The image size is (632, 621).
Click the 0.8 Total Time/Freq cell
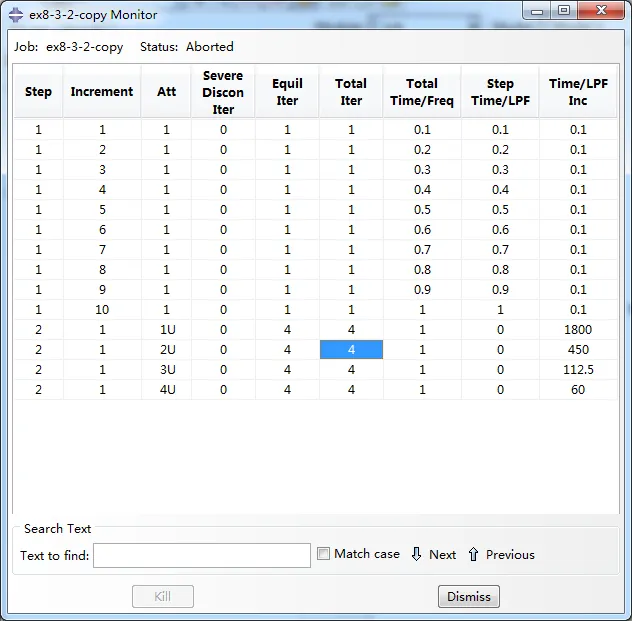[x=422, y=270]
